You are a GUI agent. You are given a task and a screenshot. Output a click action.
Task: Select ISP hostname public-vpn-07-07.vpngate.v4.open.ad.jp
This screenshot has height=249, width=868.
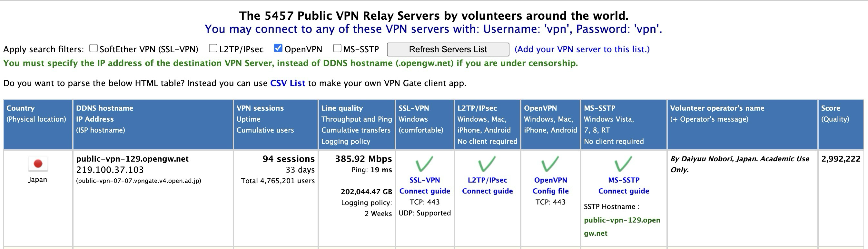tap(139, 181)
